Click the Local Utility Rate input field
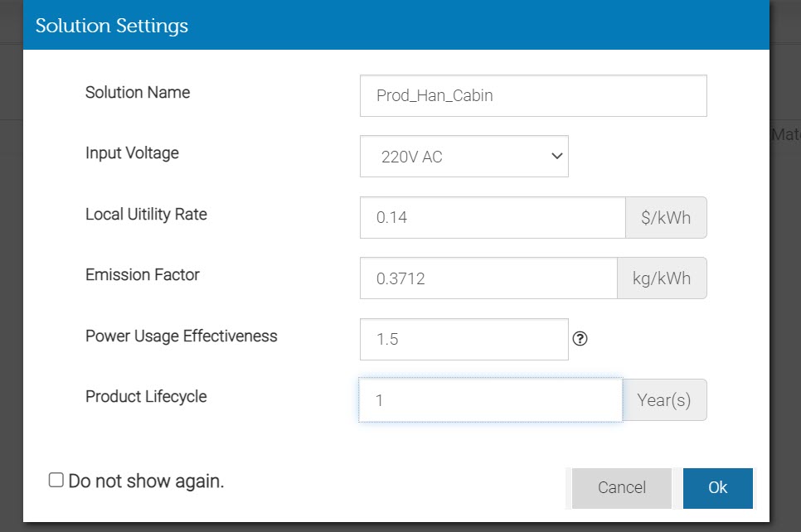Viewport: 801px width, 532px height. [493, 217]
